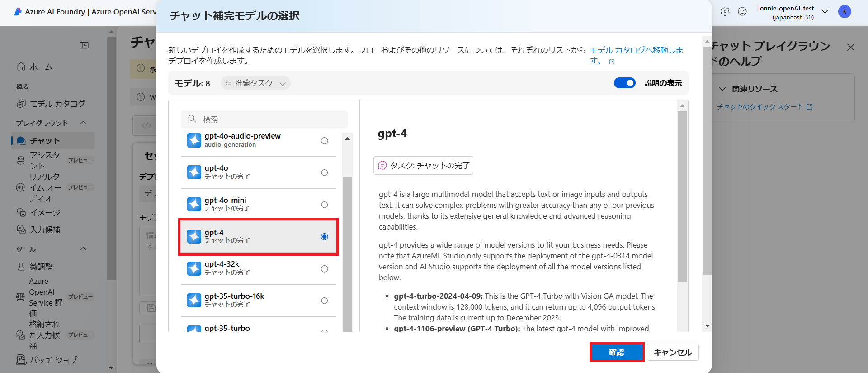Click the description pane scroll up arrow
The image size is (868, 373).
click(x=682, y=106)
